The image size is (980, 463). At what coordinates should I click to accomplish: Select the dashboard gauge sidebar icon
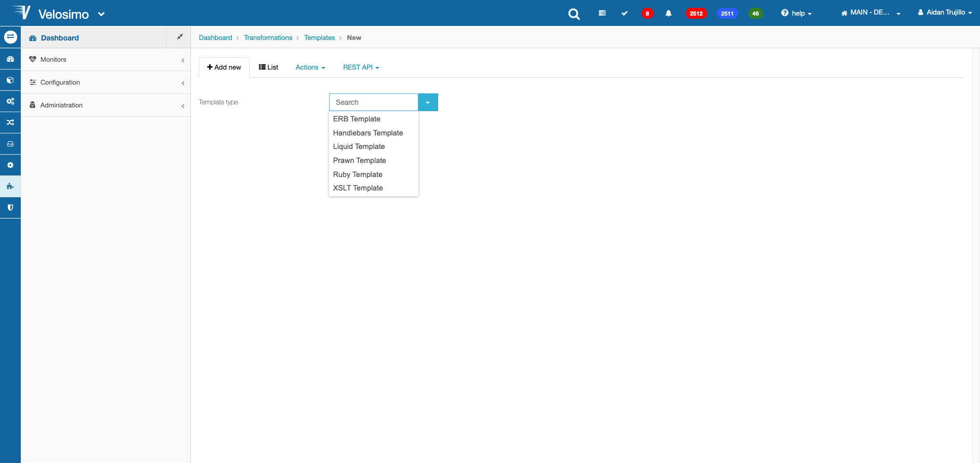pyautogui.click(x=10, y=59)
